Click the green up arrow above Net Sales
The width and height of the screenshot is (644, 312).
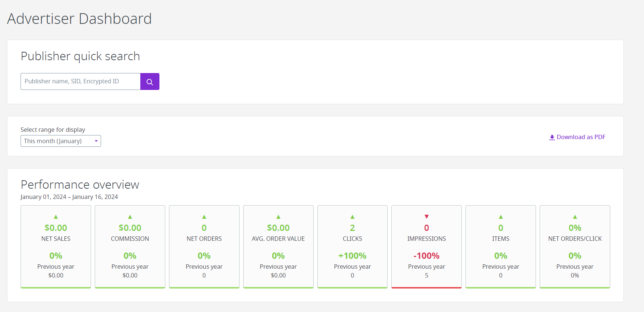[56, 217]
